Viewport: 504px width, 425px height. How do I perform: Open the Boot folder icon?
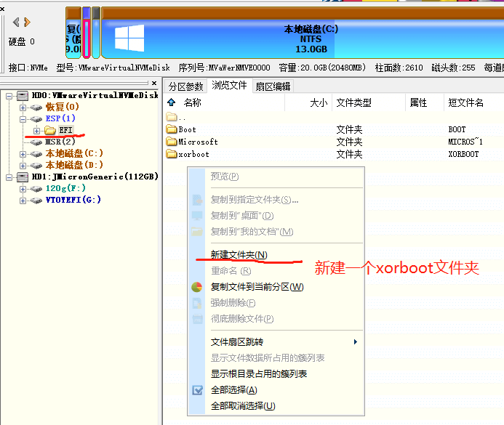[x=172, y=130]
